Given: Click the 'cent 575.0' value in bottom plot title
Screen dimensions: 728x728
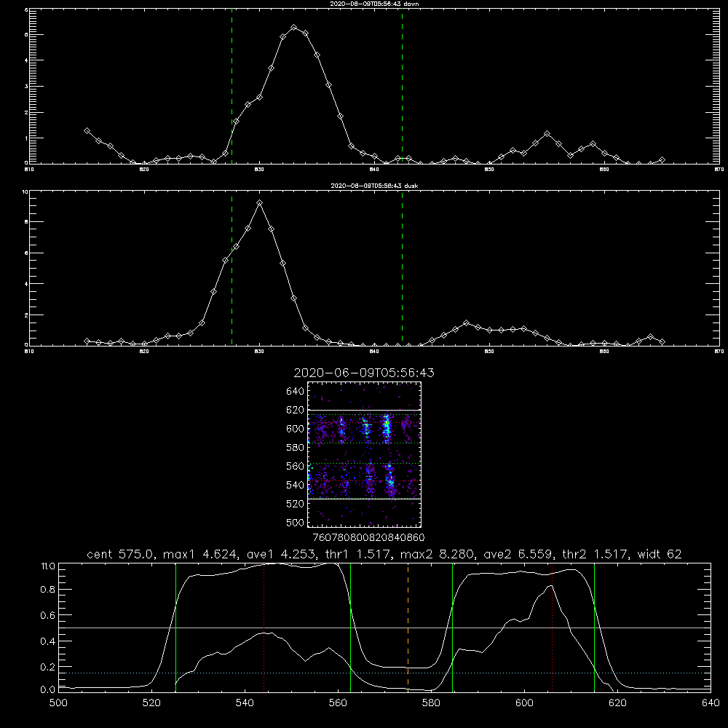Looking at the screenshot, I should click(x=121, y=554).
